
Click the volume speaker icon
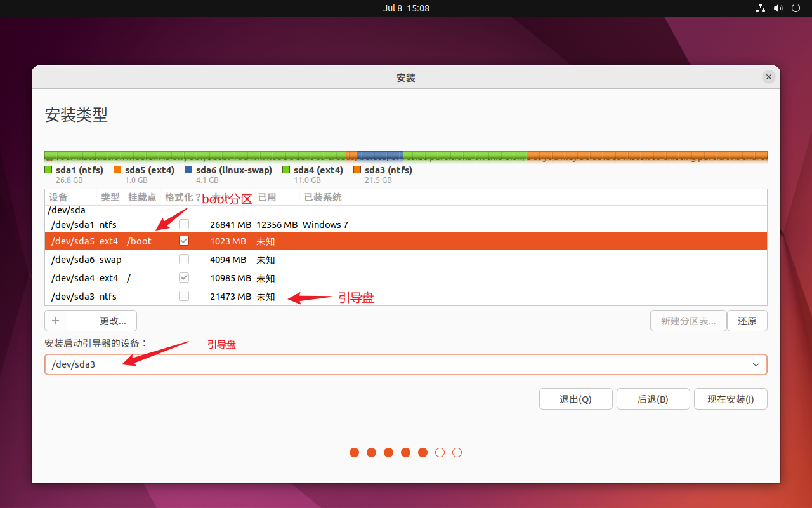(x=778, y=8)
